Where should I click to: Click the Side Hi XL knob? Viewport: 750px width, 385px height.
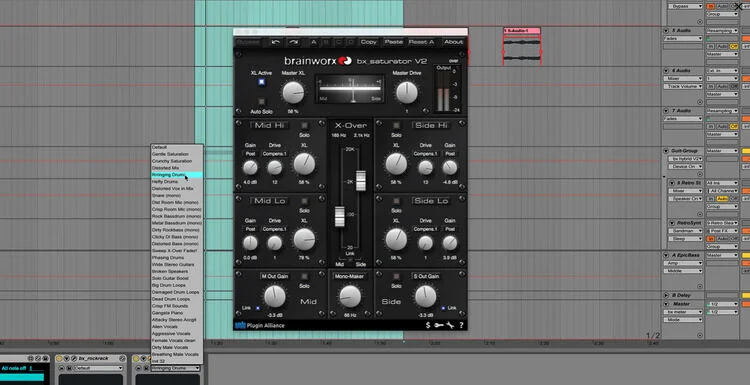tap(396, 164)
